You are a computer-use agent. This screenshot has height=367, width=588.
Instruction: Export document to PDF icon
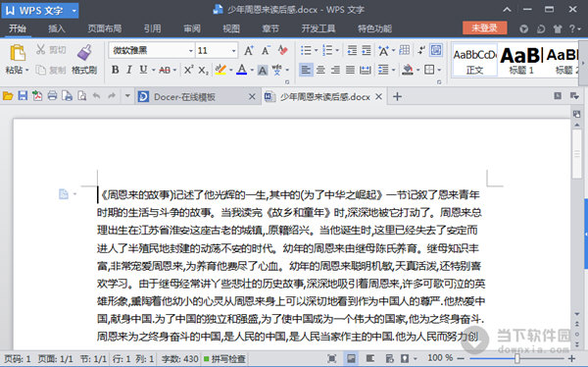(x=37, y=96)
